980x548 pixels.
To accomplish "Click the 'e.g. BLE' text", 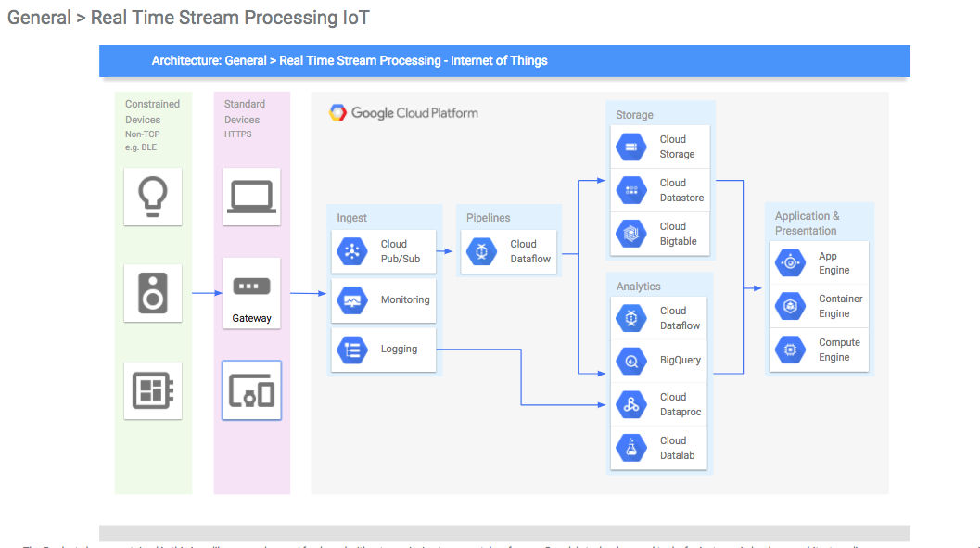I will coord(141,147).
